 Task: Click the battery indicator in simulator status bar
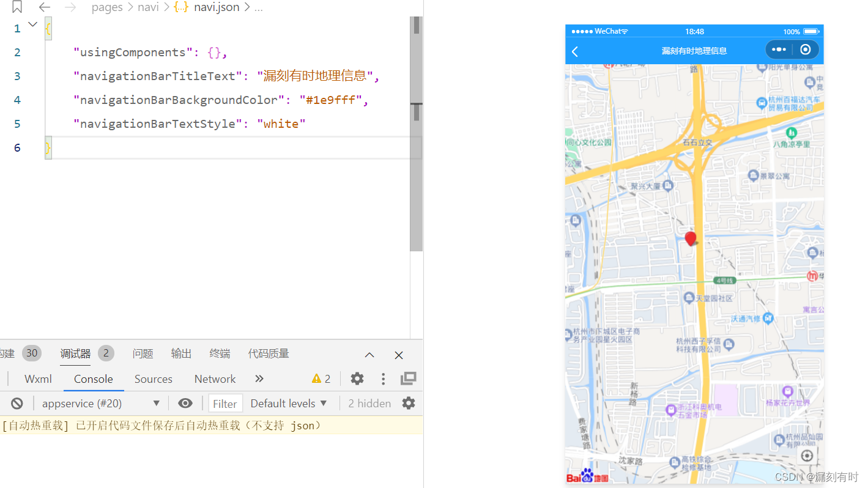click(x=811, y=31)
